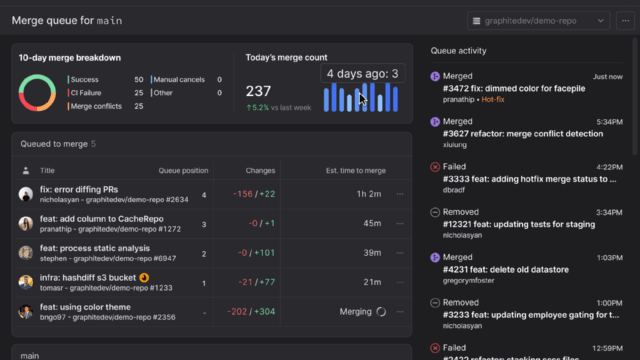
Task: Sort by Est. time to merge header
Action: point(356,171)
